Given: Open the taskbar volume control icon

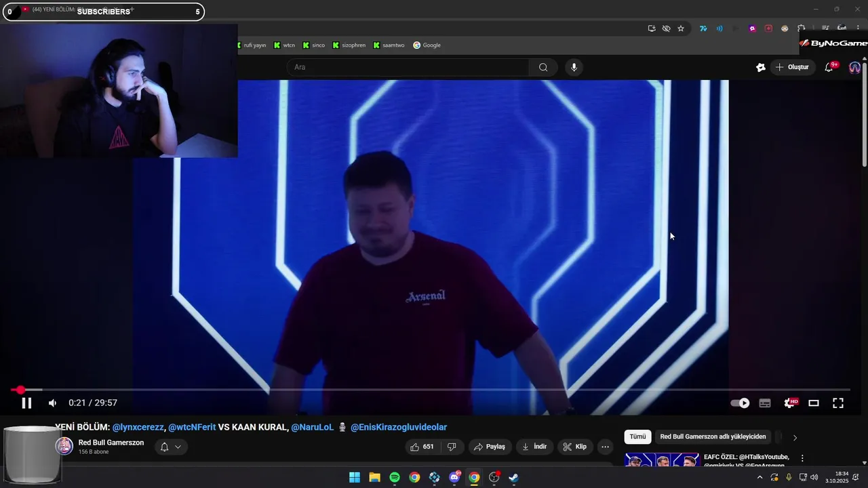Looking at the screenshot, I should tap(814, 477).
